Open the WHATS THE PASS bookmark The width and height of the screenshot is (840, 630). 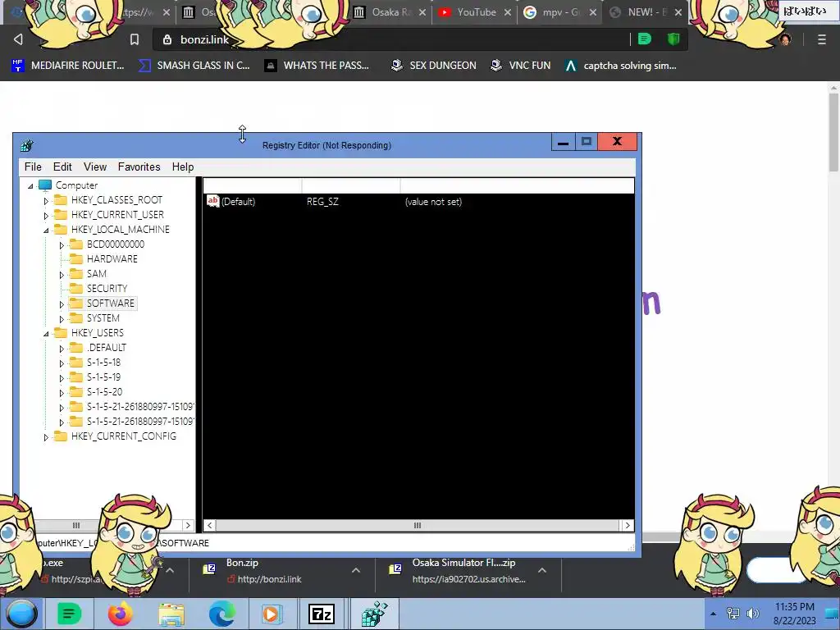(317, 66)
